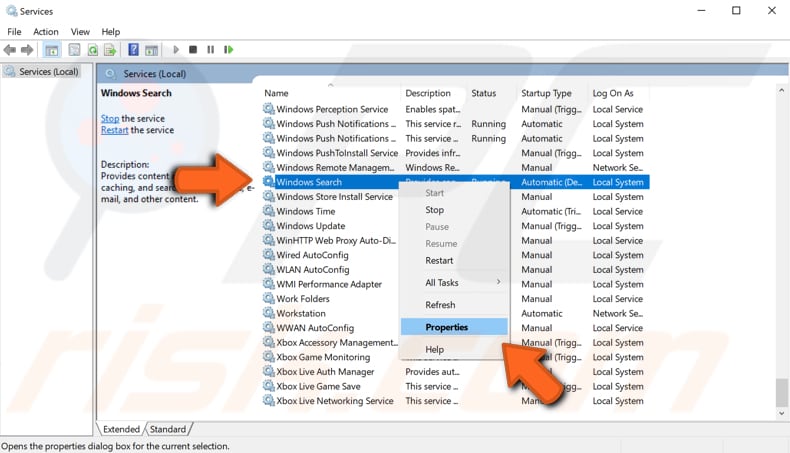
Task: Click gear icon next to Windows Time
Action: click(269, 211)
